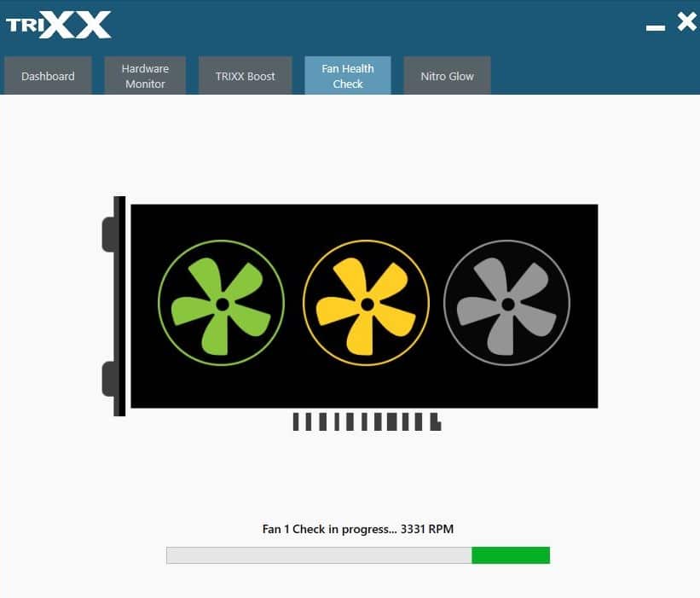Open the Dashboard tab
The image size is (700, 598).
48,76
